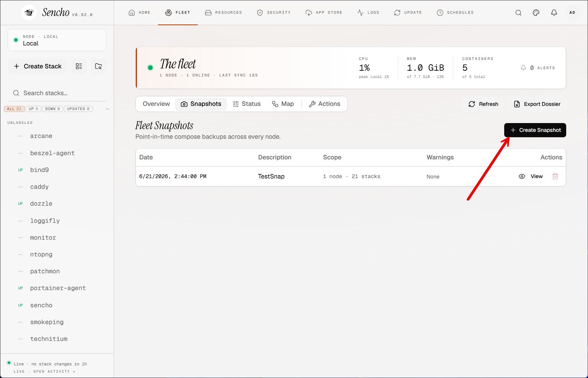The image size is (588, 378).
Task: Click the Map tab nodes icon
Action: pyautogui.click(x=275, y=104)
